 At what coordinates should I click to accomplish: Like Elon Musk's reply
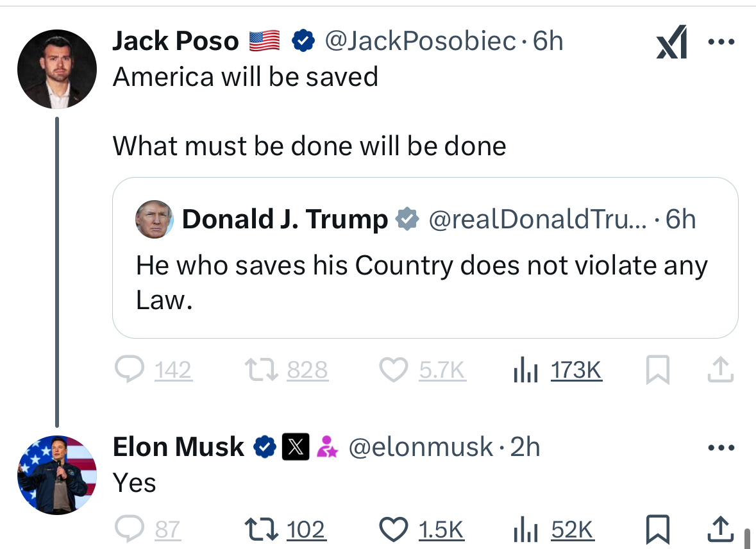(x=393, y=530)
